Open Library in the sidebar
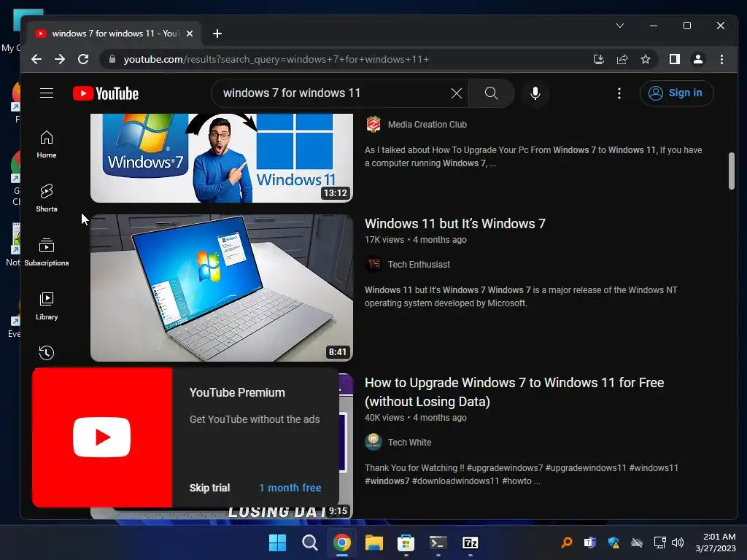 46,306
